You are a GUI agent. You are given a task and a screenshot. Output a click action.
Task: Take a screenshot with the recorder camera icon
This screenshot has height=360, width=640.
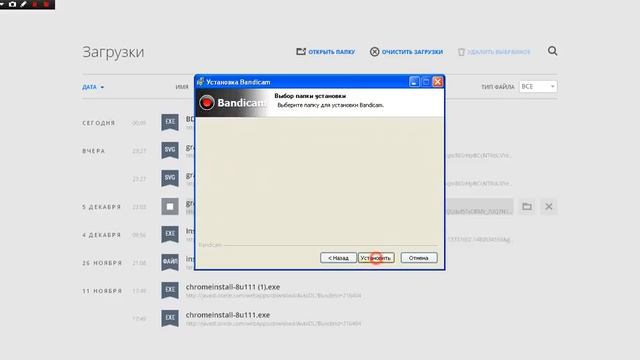[12, 4]
